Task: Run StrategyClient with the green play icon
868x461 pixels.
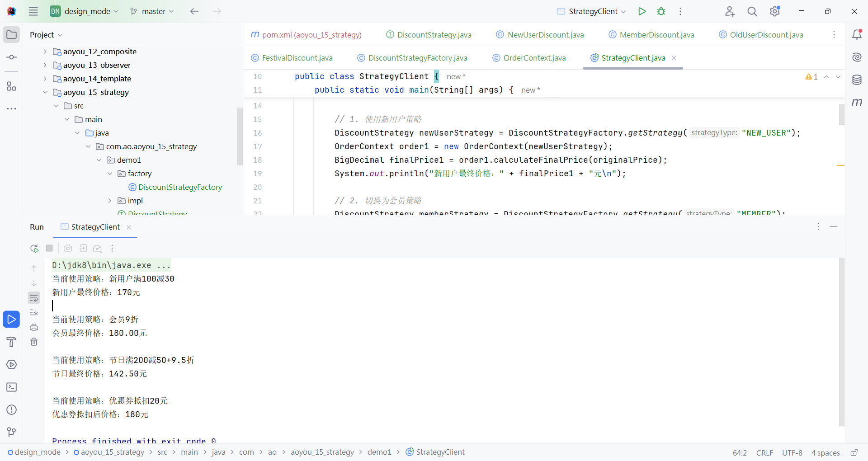Action: (x=642, y=11)
